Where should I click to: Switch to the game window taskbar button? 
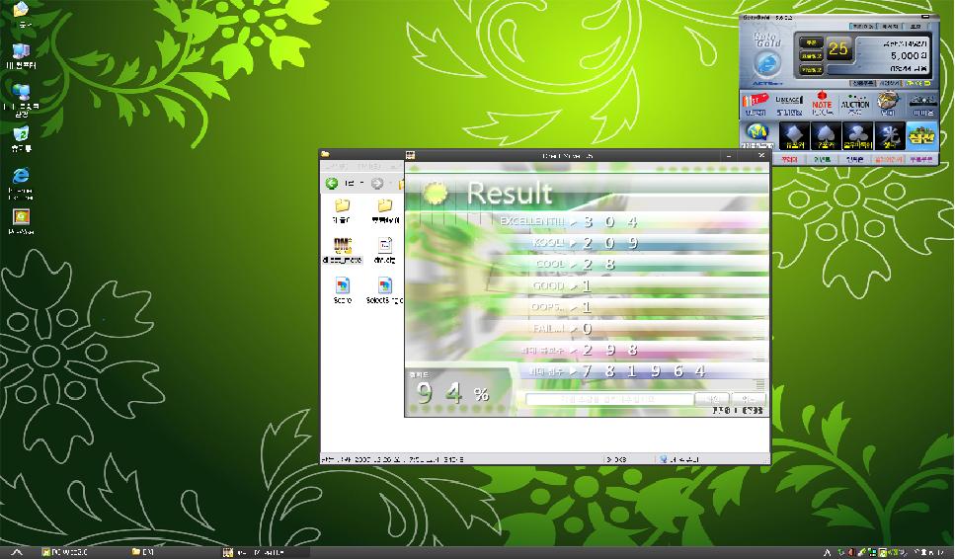[x=265, y=553]
